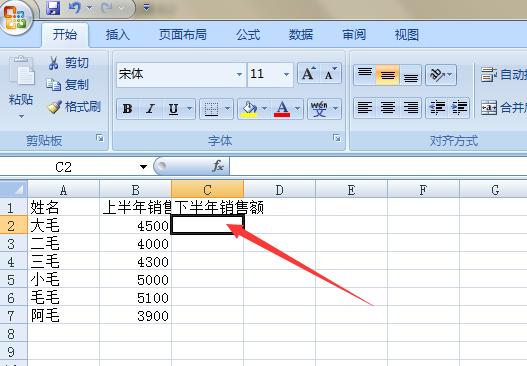The height and width of the screenshot is (366, 527).
Task: Switch to the 审阅 tab
Action: coord(354,35)
